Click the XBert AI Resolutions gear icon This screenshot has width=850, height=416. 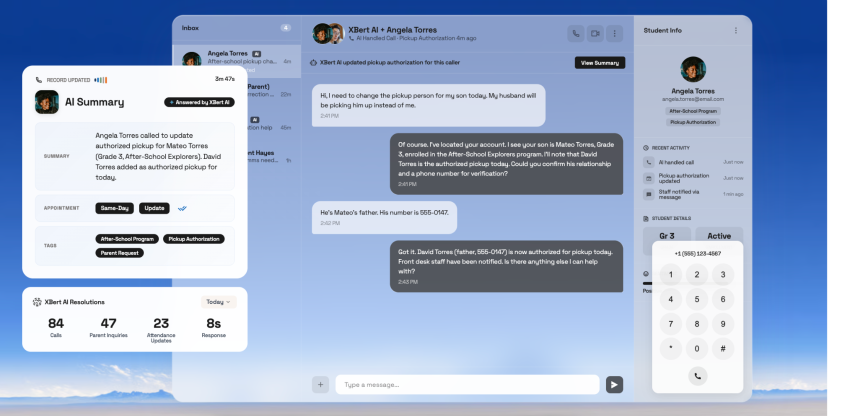[x=37, y=302]
